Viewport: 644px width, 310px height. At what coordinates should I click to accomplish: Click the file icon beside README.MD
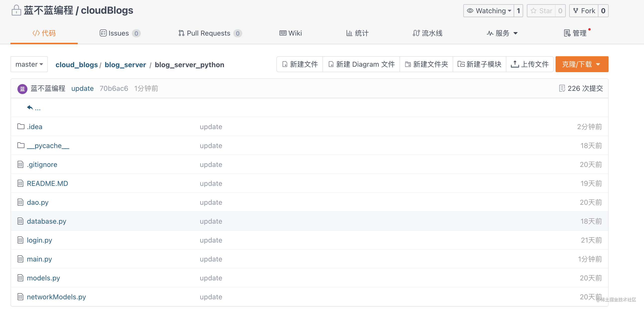click(x=20, y=183)
